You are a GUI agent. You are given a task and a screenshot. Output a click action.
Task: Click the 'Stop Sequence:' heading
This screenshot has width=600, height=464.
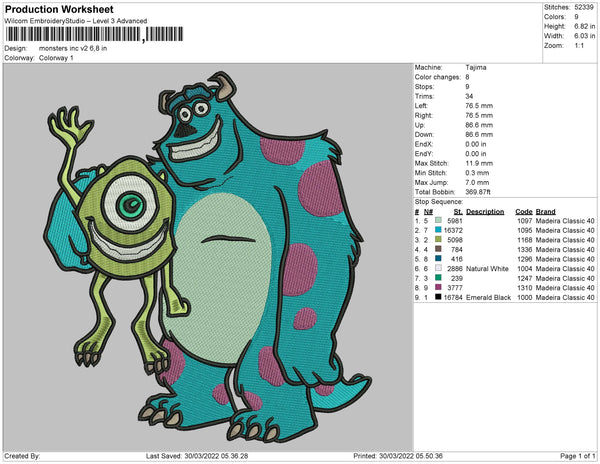[x=439, y=202]
